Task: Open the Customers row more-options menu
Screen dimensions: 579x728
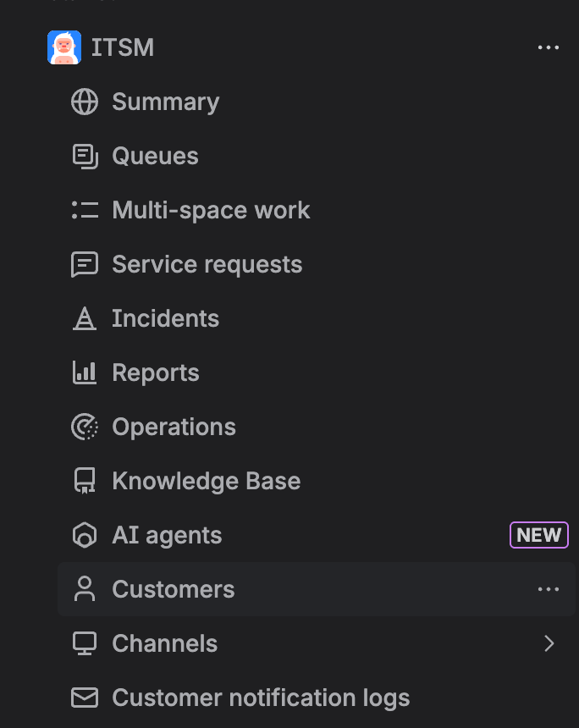Action: point(549,589)
